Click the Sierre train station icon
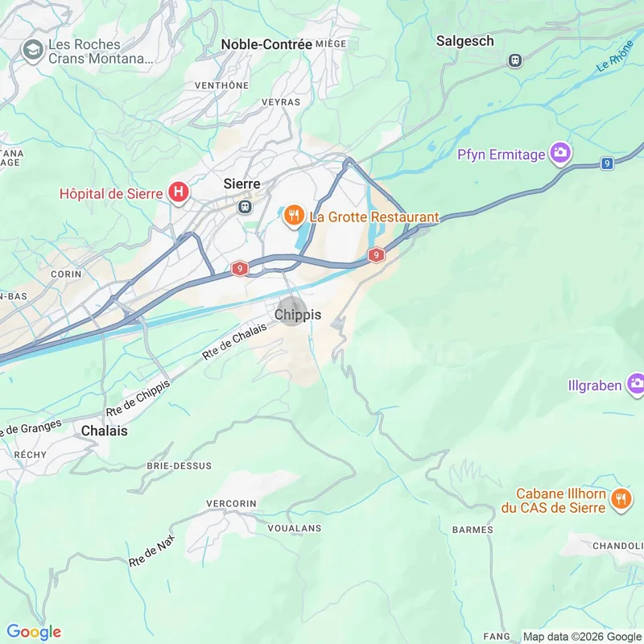 click(x=246, y=207)
